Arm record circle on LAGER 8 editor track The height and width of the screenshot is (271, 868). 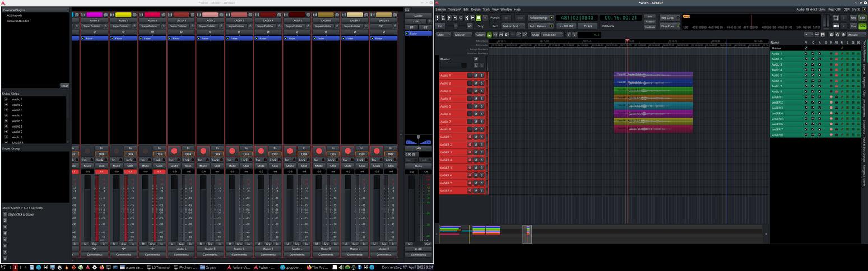click(x=470, y=191)
